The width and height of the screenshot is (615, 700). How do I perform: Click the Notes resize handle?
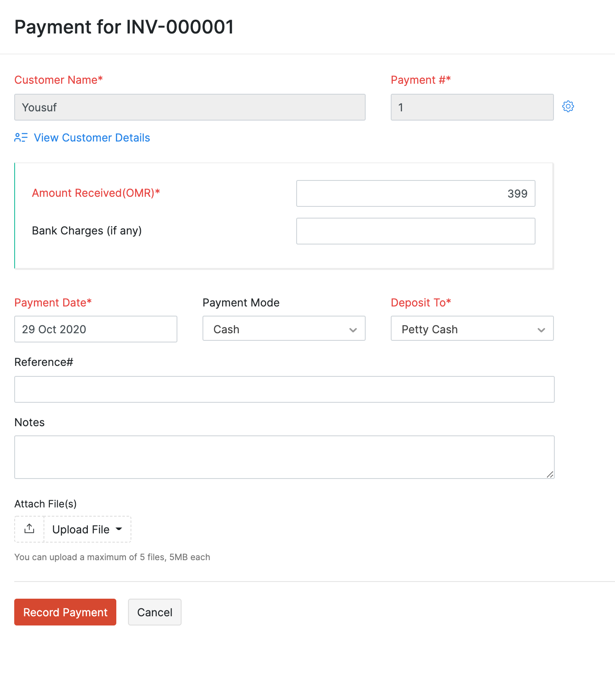point(550,474)
